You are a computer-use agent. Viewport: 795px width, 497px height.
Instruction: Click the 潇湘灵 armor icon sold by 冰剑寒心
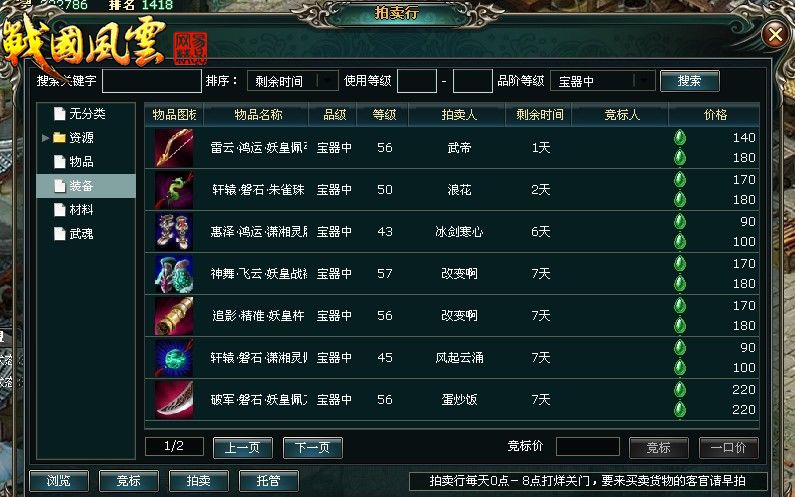(x=174, y=232)
